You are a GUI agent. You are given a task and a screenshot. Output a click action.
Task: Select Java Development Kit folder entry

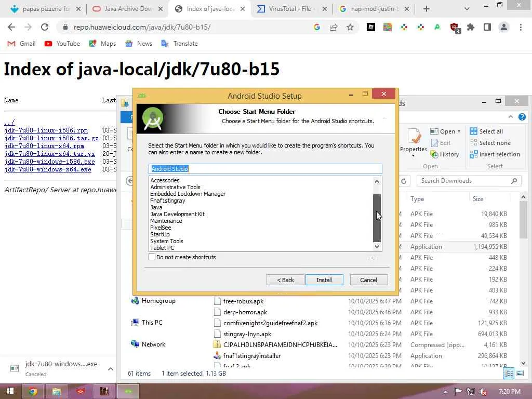[x=177, y=214]
